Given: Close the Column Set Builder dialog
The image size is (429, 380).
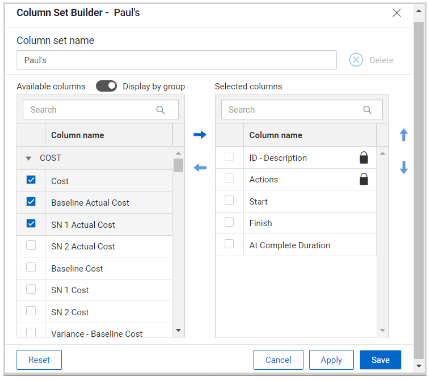Looking at the screenshot, I should (397, 13).
